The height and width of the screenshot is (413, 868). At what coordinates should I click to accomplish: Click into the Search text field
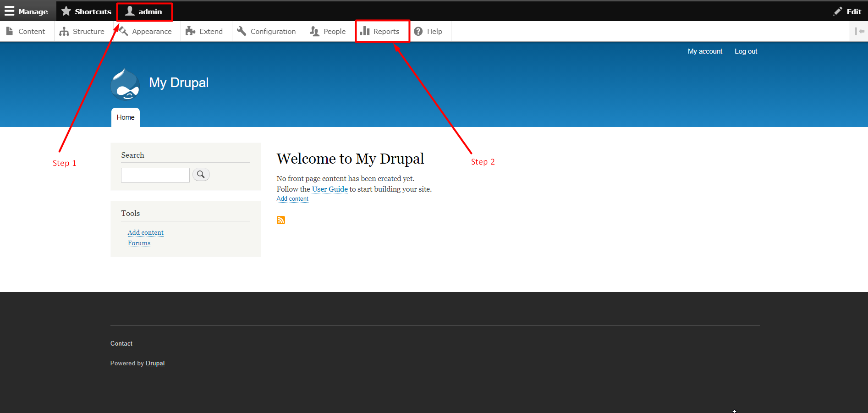[x=155, y=175]
